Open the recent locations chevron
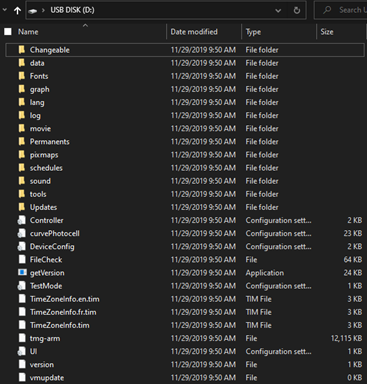367x384 pixels. click(5, 10)
